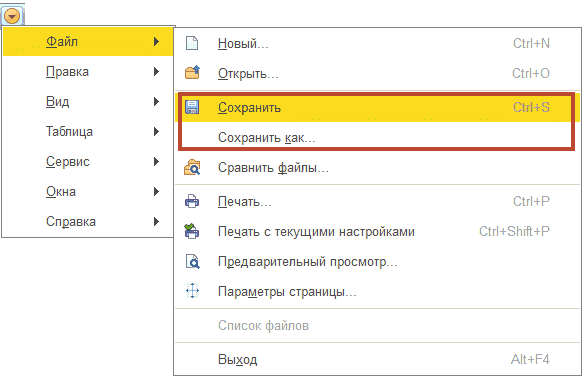Image resolution: width=582 pixels, height=376 pixels.
Task: Open the Файл menu
Action: [x=88, y=41]
